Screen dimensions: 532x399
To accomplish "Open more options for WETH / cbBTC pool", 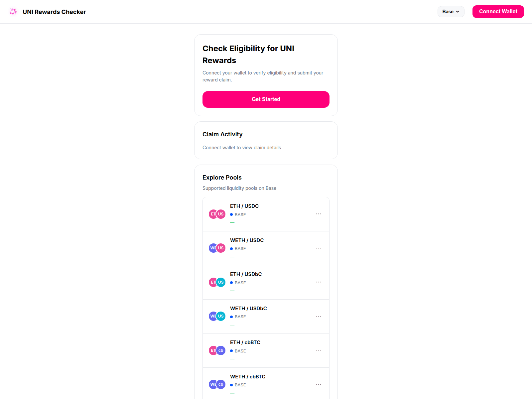I will pyautogui.click(x=318, y=384).
